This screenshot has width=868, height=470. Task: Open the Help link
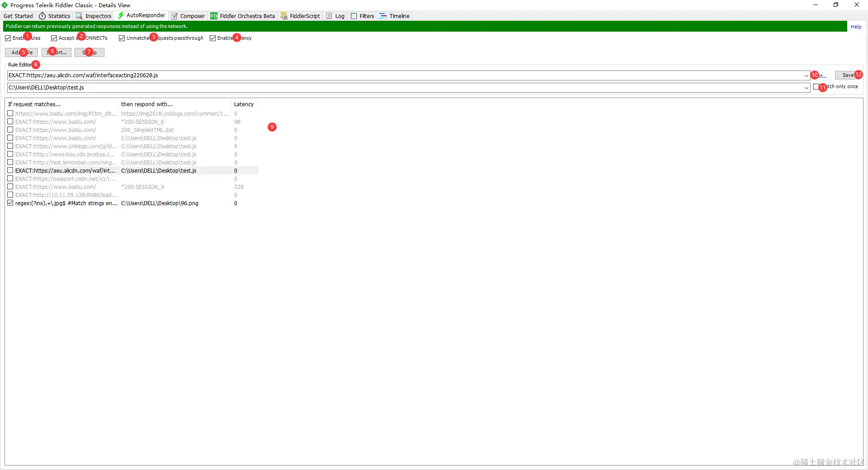click(856, 27)
